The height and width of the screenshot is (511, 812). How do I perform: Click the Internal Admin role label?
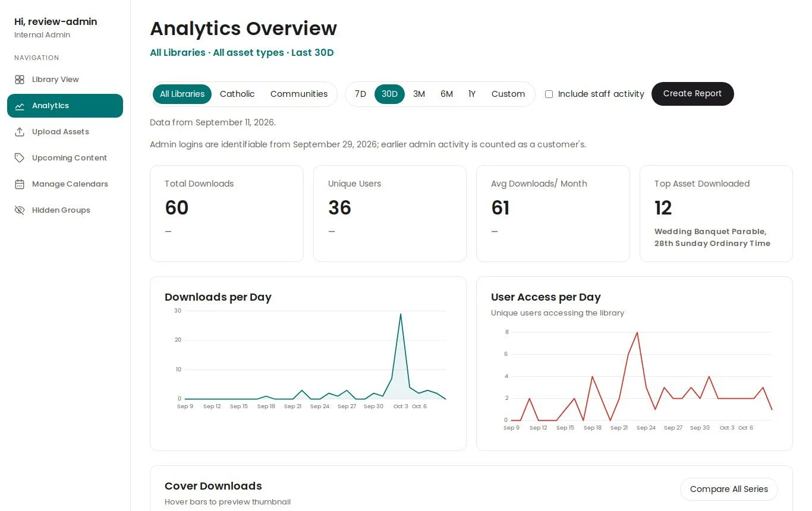point(42,35)
